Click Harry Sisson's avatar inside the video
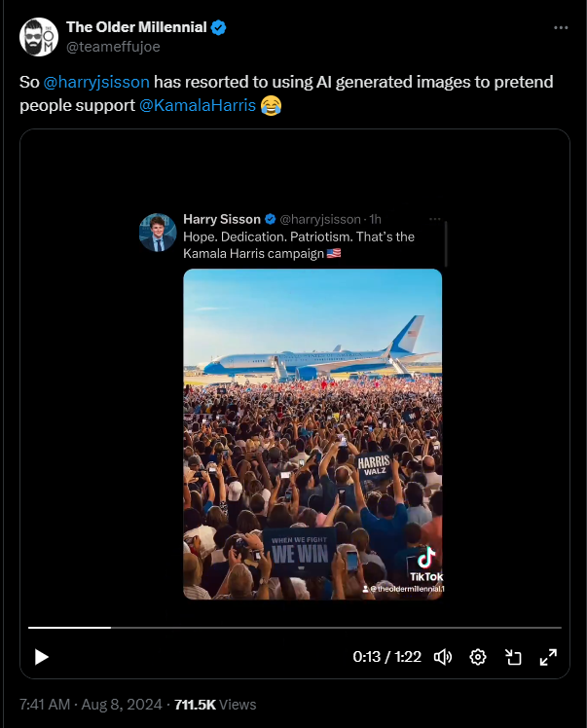 pos(158,233)
